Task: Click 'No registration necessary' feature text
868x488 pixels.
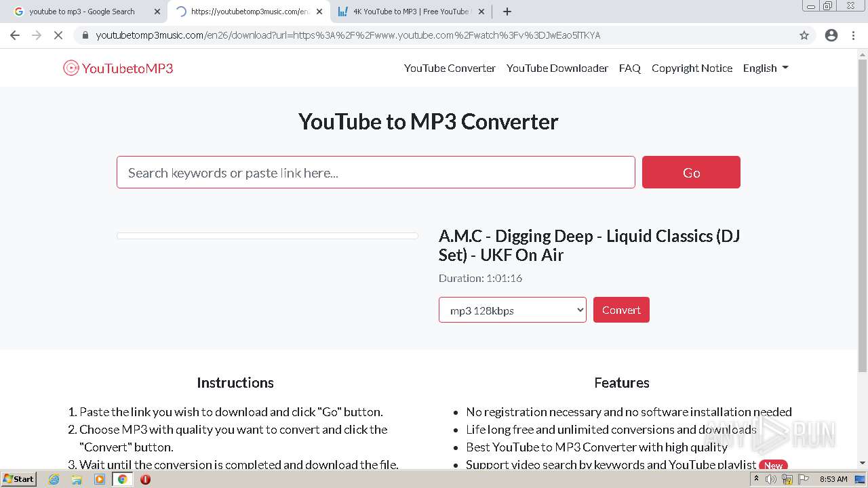Action: [x=629, y=411]
